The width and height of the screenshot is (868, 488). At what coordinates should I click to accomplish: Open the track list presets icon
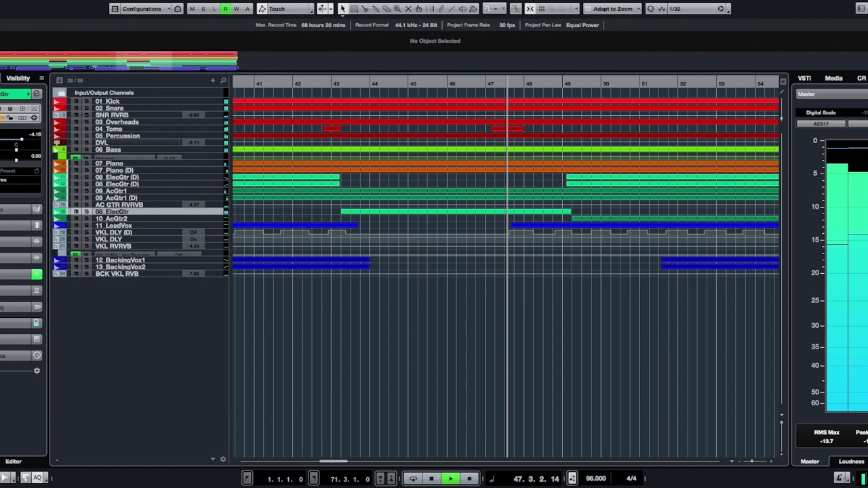59,80
